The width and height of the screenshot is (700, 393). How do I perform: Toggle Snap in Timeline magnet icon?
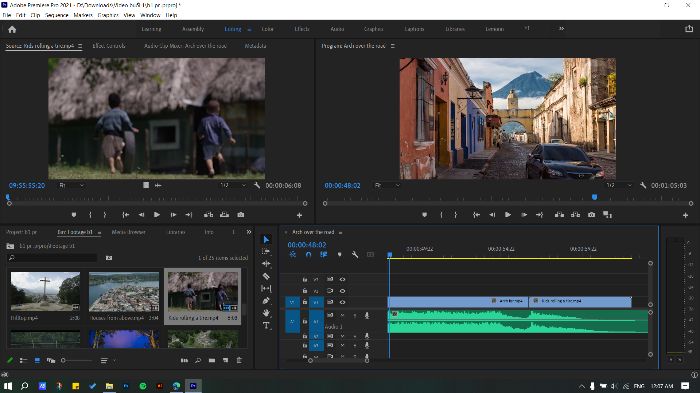click(308, 255)
